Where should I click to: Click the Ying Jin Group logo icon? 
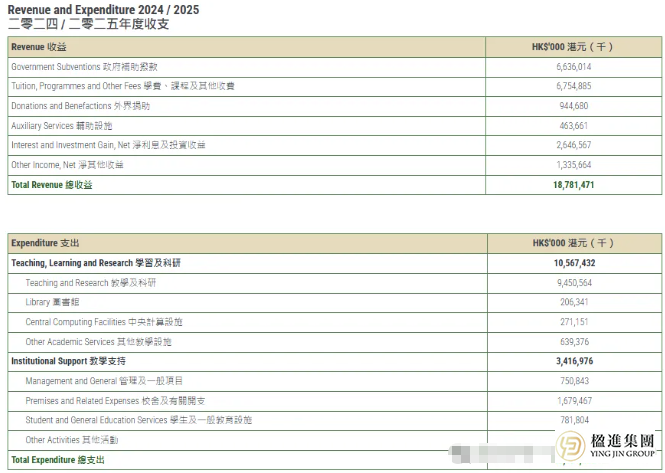[574, 447]
